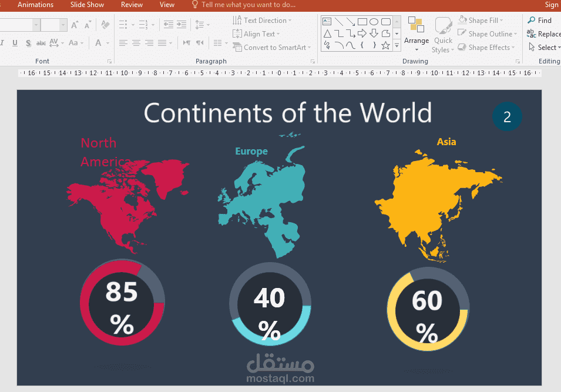Open the Slide Show tab
This screenshot has width=561, height=392.
[x=87, y=5]
